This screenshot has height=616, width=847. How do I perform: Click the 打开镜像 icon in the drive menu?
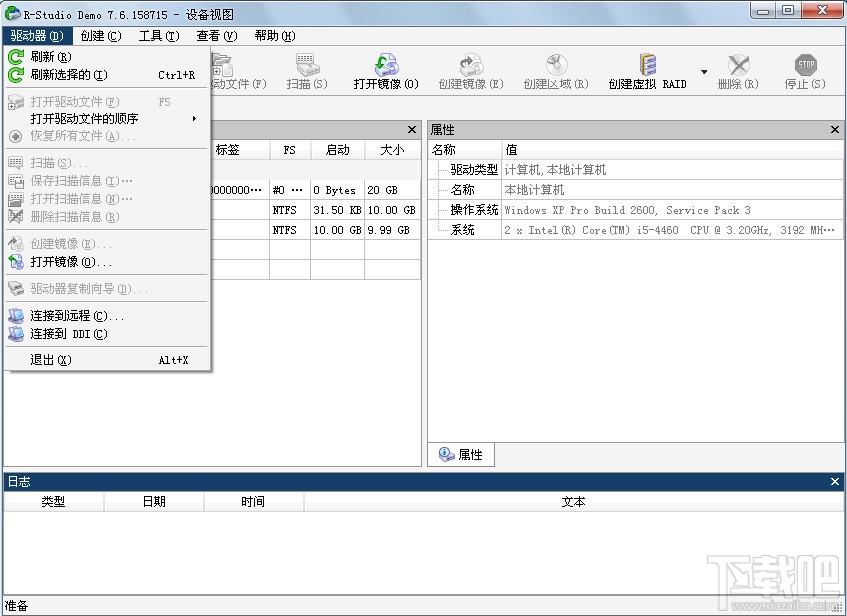[16, 262]
